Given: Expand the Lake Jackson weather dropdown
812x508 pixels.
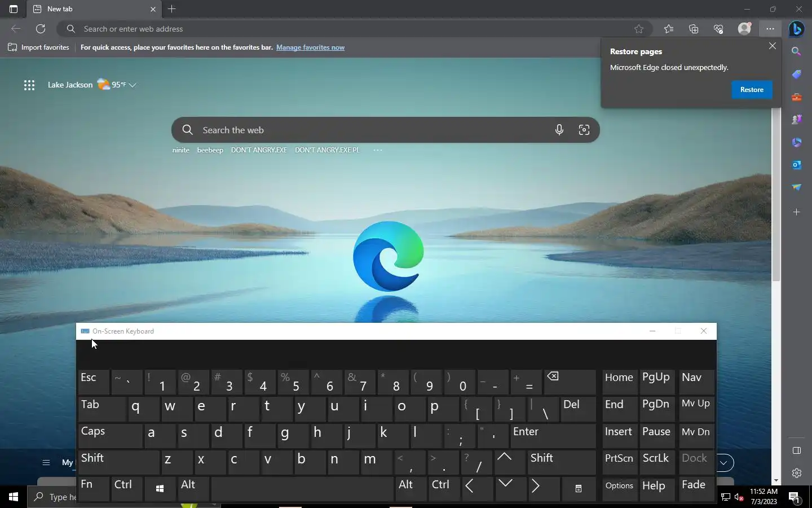Looking at the screenshot, I should tap(133, 85).
